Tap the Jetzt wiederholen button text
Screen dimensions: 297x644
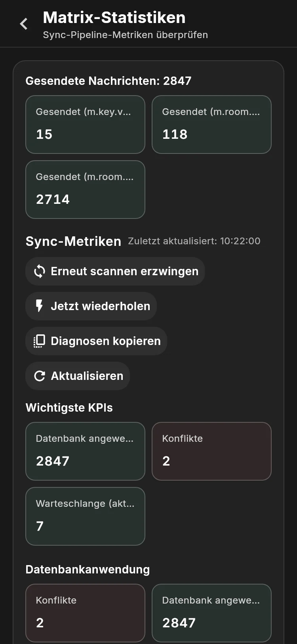101,306
